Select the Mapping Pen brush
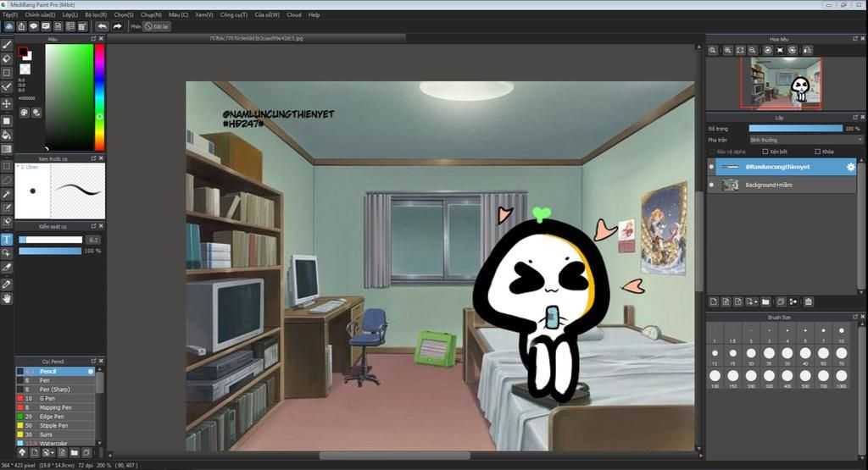The height and width of the screenshot is (470, 868). [x=55, y=407]
